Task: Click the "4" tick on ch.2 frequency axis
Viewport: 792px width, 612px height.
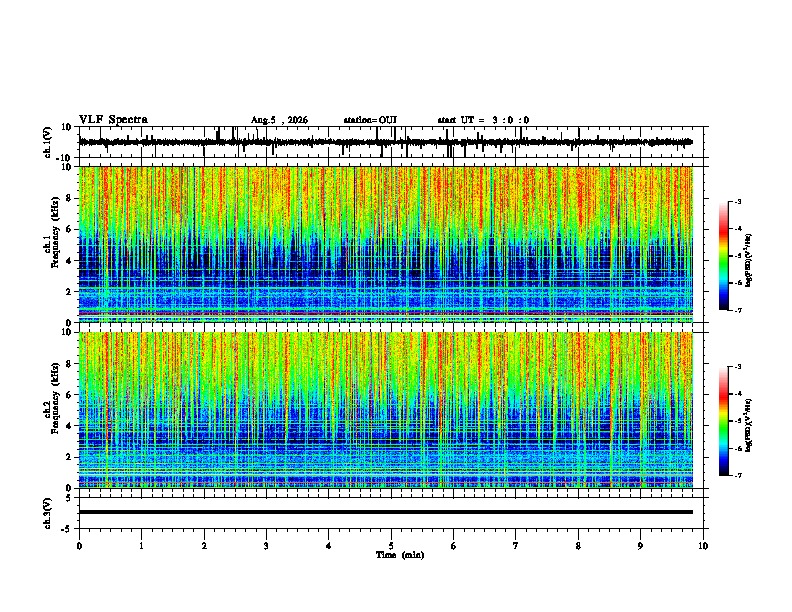Action: pyautogui.click(x=69, y=426)
